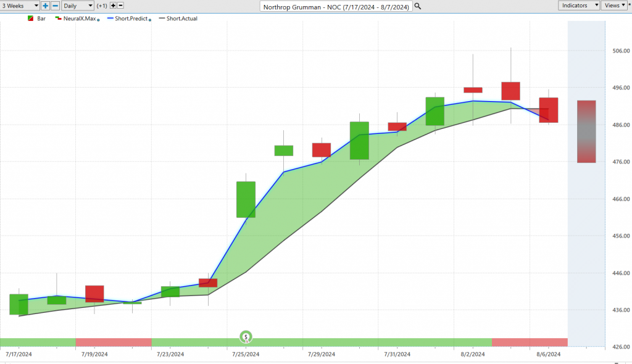Click the dot next to NeuralX.Max

pyautogui.click(x=98, y=20)
